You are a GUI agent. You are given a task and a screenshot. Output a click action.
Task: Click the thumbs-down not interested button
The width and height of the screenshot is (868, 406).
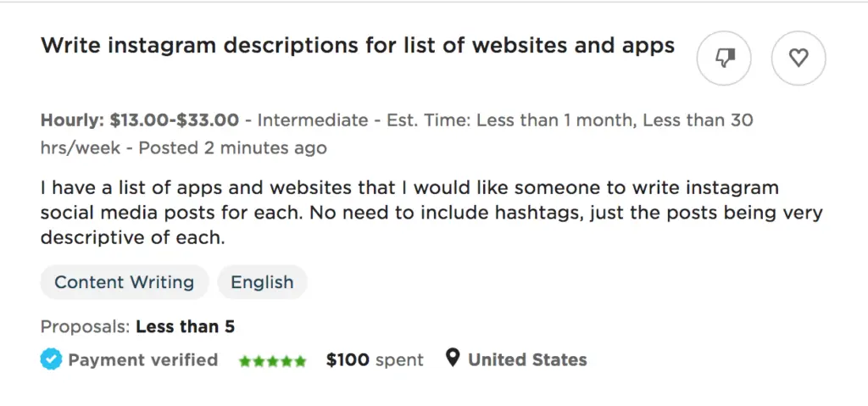pyautogui.click(x=723, y=58)
